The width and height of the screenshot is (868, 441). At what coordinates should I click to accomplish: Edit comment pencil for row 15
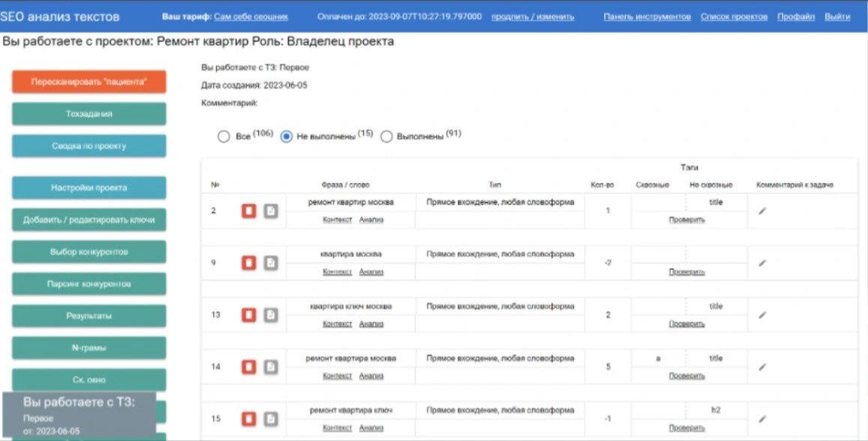(x=762, y=418)
